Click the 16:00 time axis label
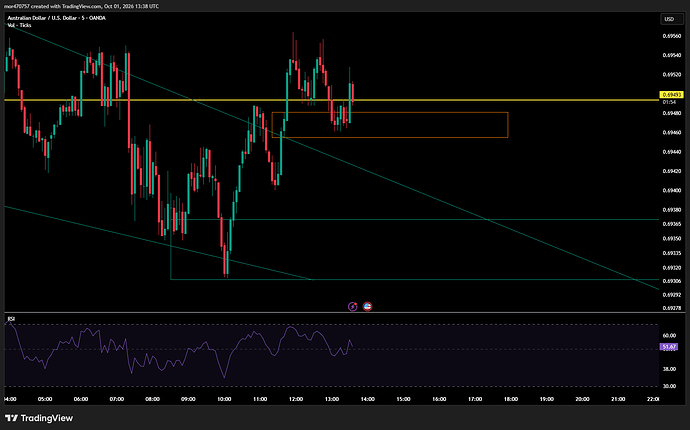Image resolution: width=690 pixels, height=430 pixels. (x=439, y=399)
